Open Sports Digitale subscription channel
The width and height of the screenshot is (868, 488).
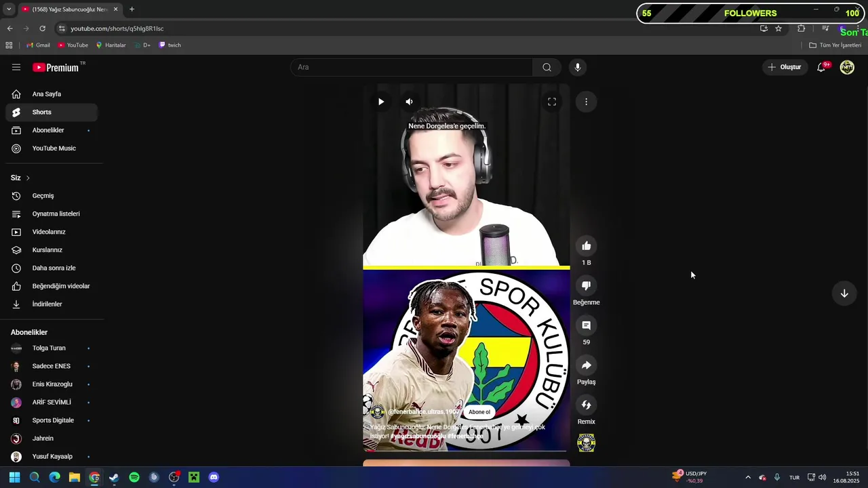tap(52, 420)
